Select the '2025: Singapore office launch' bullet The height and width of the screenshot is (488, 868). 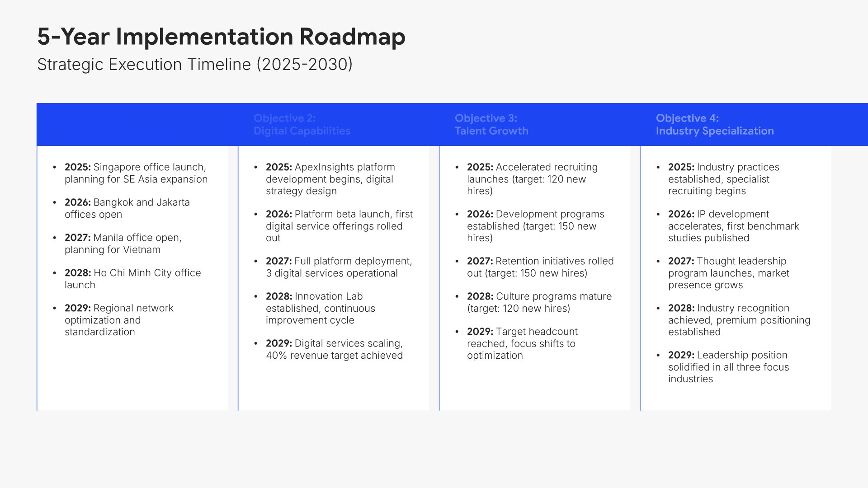(x=136, y=173)
